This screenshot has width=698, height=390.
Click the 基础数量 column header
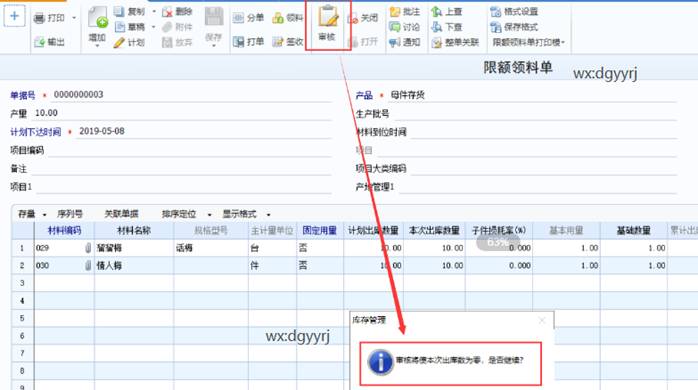tap(633, 231)
